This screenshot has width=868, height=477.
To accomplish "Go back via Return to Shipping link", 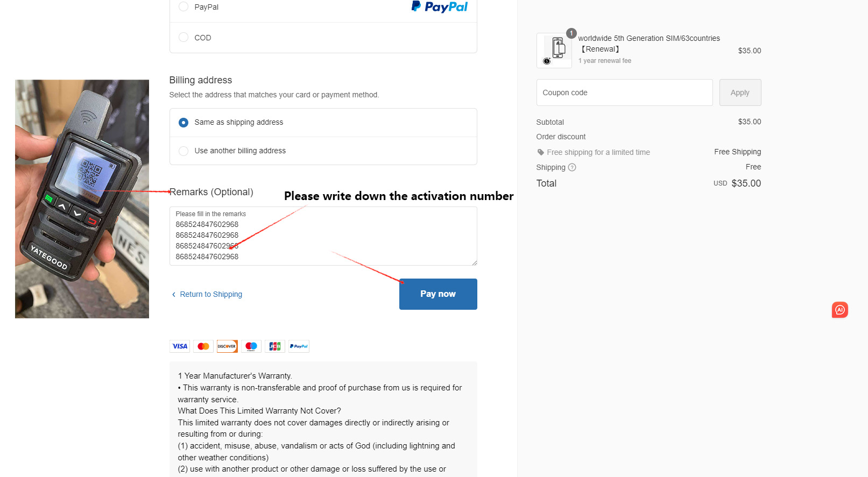I will (x=210, y=294).
